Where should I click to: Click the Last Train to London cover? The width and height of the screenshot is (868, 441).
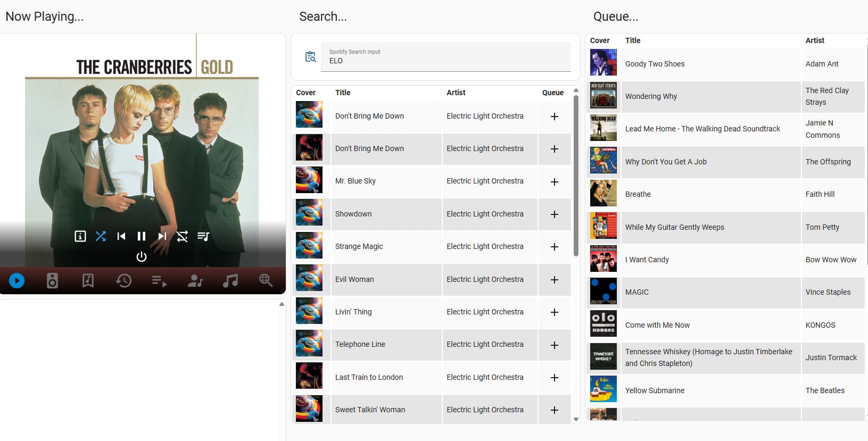[309, 376]
